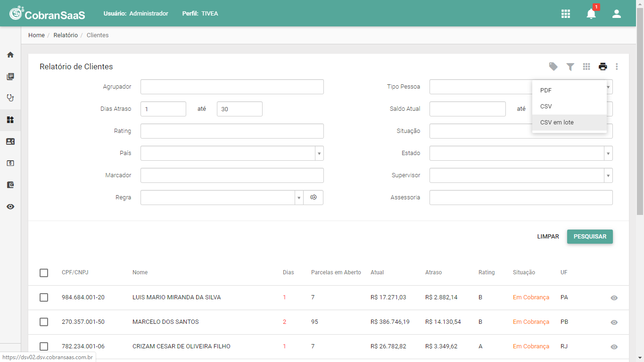Open the stethoscope sidebar icon
644x362 pixels.
(10, 98)
